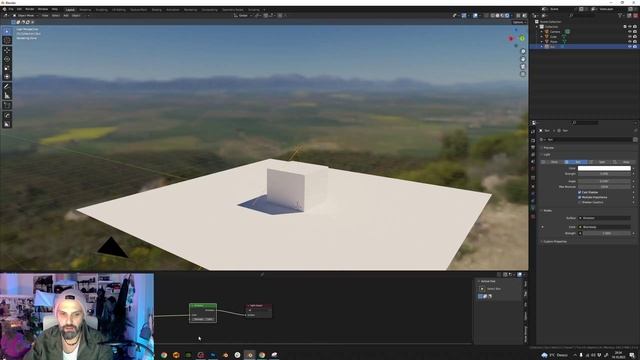
Task: Hide the Plane object with its eye icon
Action: coord(630,41)
